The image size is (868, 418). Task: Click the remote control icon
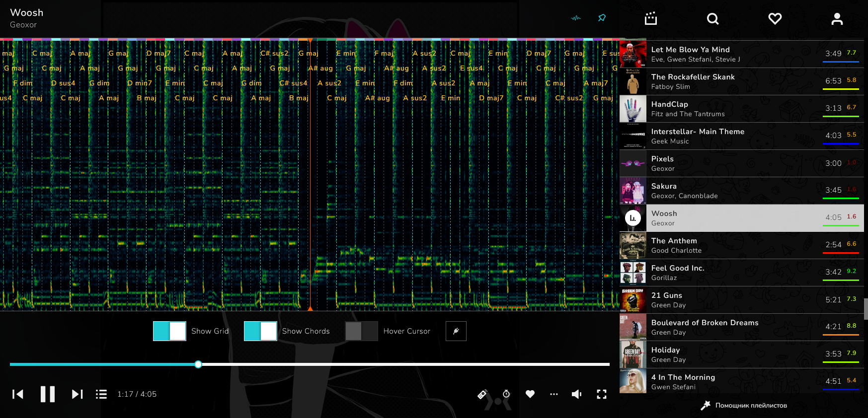pos(482,394)
